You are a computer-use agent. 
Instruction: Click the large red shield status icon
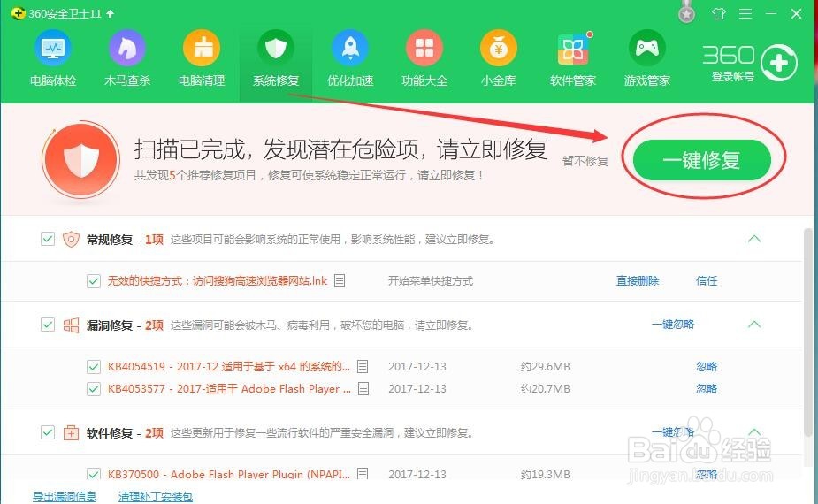80,159
